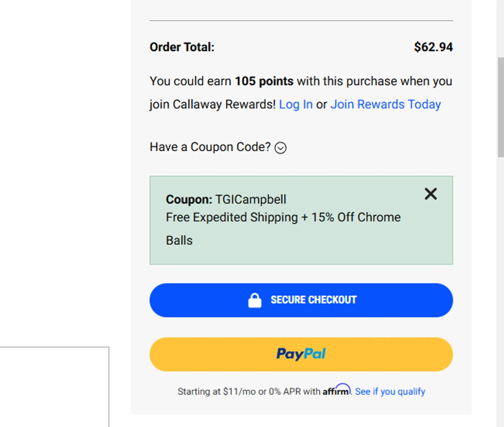Click the PayPal logo

click(x=301, y=354)
